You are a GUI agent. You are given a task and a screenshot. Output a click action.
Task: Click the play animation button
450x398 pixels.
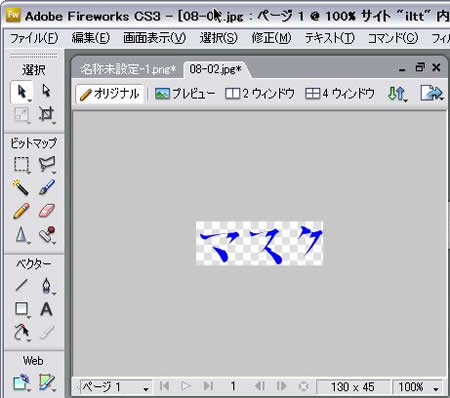point(186,386)
